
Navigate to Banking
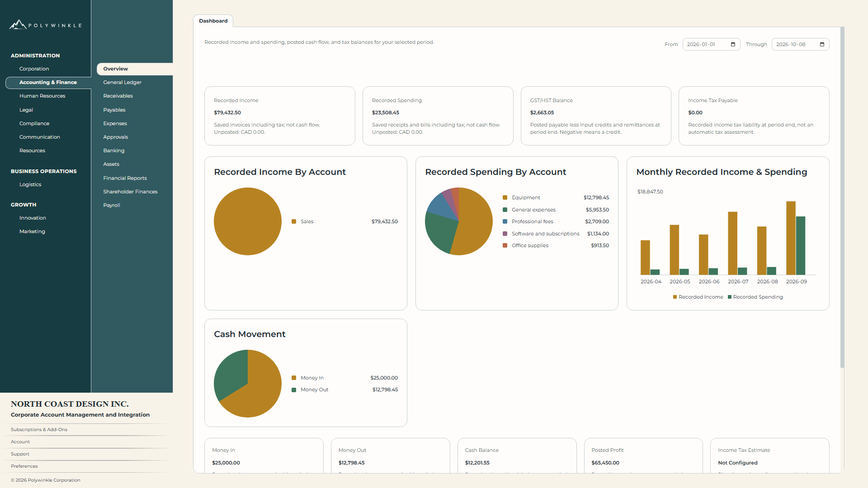pyautogui.click(x=114, y=150)
